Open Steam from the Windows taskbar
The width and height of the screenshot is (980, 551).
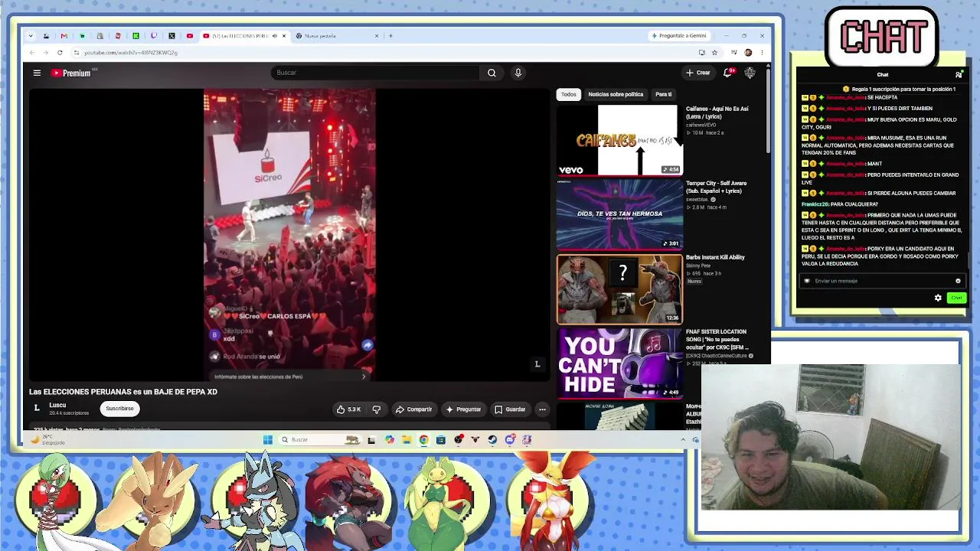[x=492, y=439]
